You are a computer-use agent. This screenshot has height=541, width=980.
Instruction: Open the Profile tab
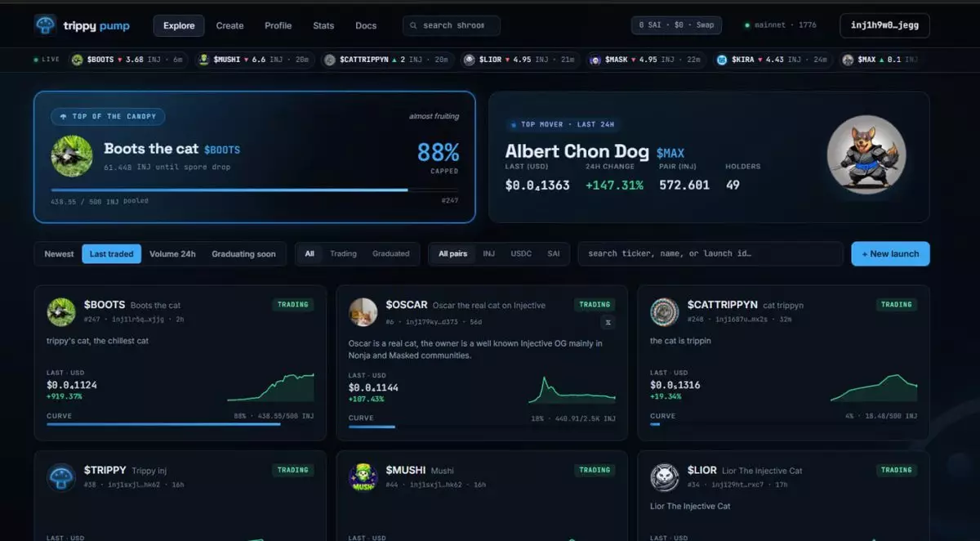(x=278, y=25)
